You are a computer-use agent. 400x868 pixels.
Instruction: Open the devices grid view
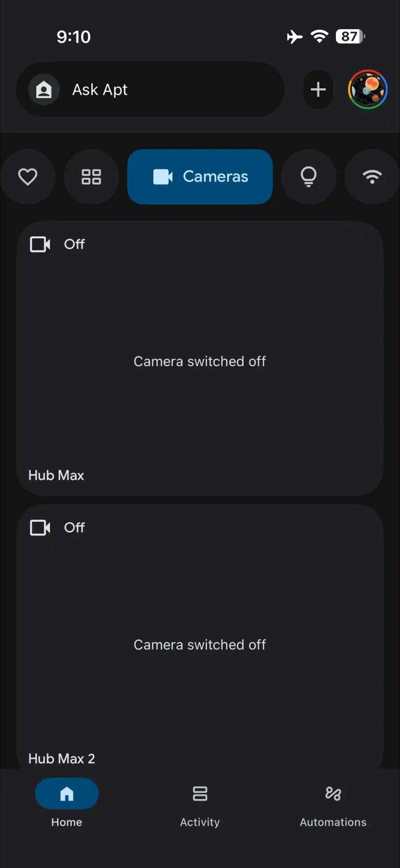click(91, 177)
